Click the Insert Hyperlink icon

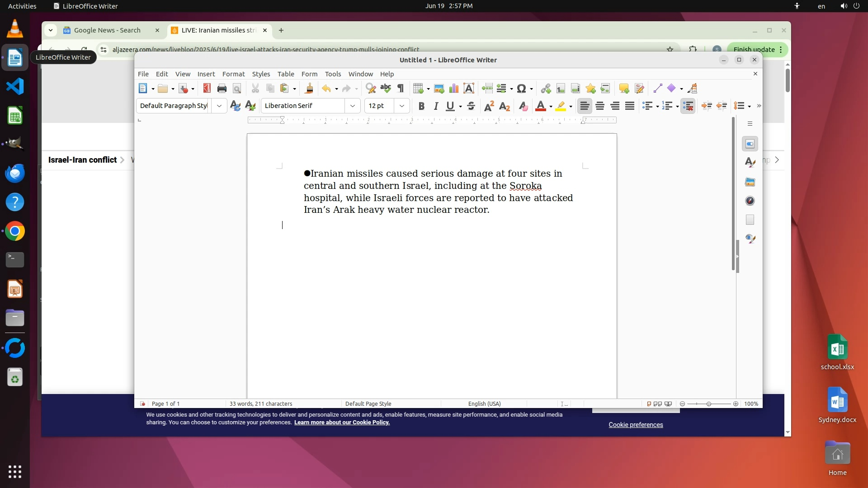point(546,89)
